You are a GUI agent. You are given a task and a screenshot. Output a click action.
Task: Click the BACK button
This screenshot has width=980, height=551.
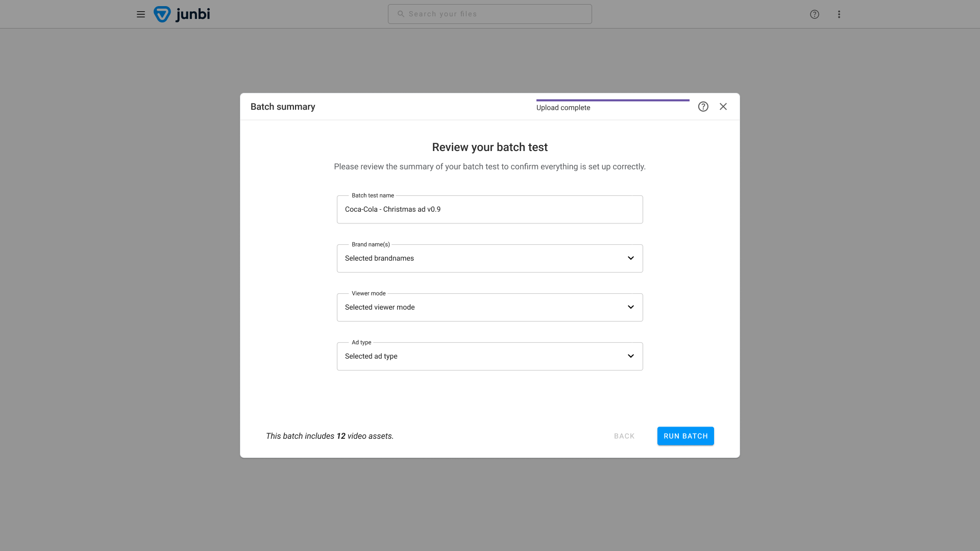pyautogui.click(x=624, y=436)
